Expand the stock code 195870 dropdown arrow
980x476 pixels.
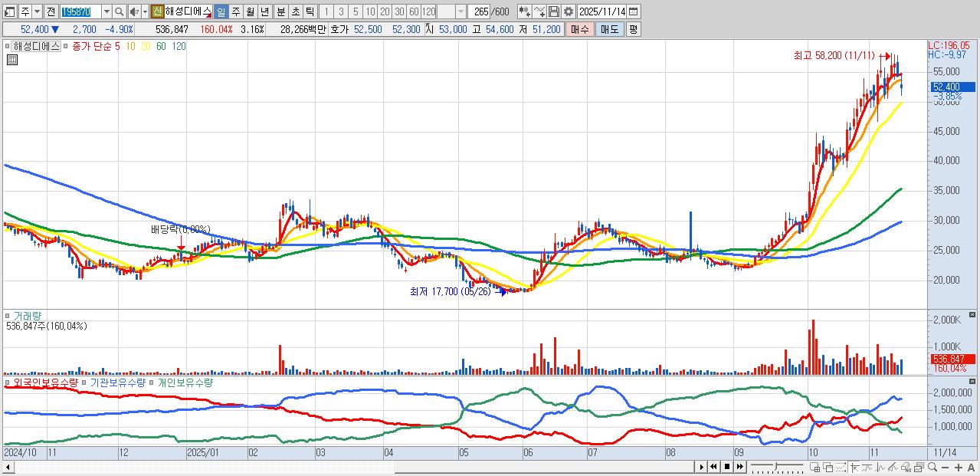point(107,11)
